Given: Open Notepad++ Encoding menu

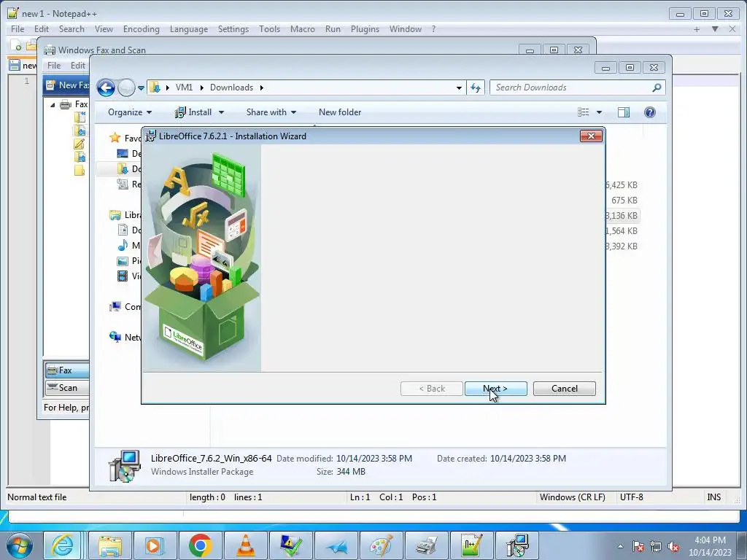Looking at the screenshot, I should pos(142,29).
